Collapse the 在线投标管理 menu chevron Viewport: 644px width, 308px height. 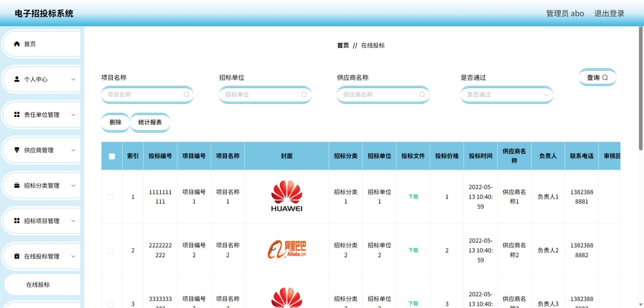[73, 257]
